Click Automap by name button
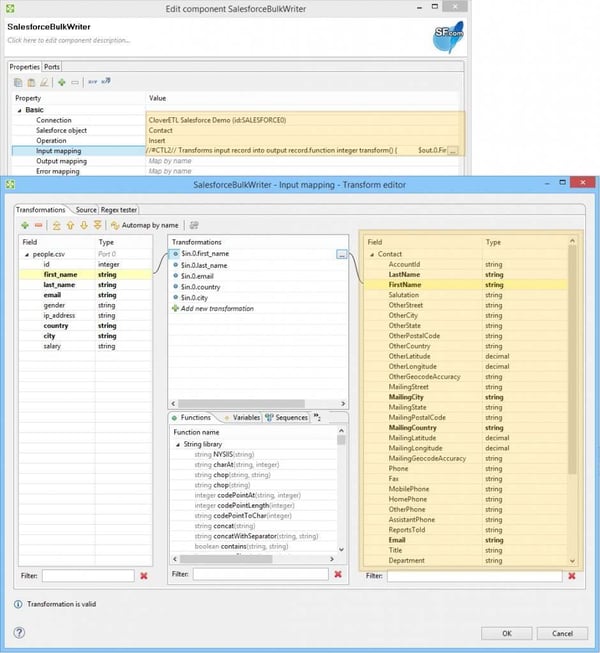 pos(144,225)
